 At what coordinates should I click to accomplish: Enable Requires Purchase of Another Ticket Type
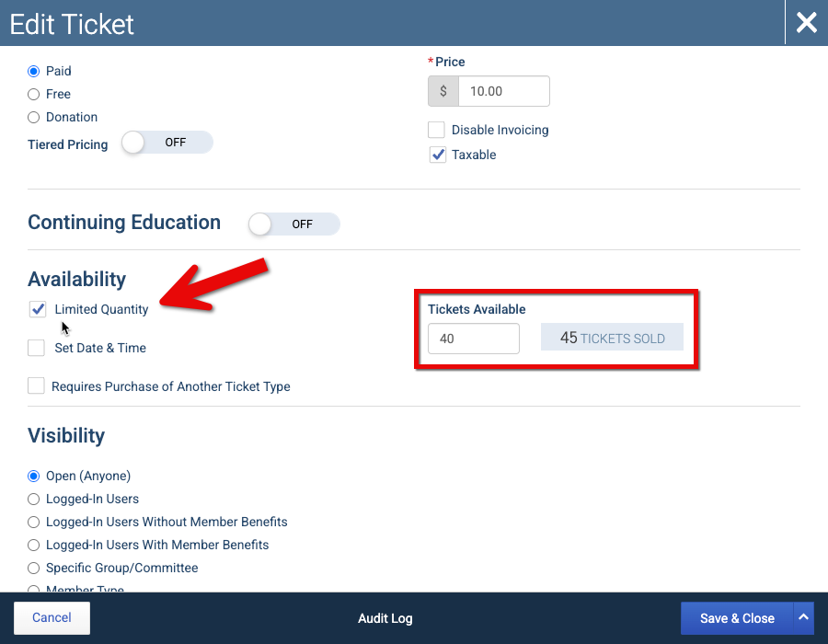[37, 385]
